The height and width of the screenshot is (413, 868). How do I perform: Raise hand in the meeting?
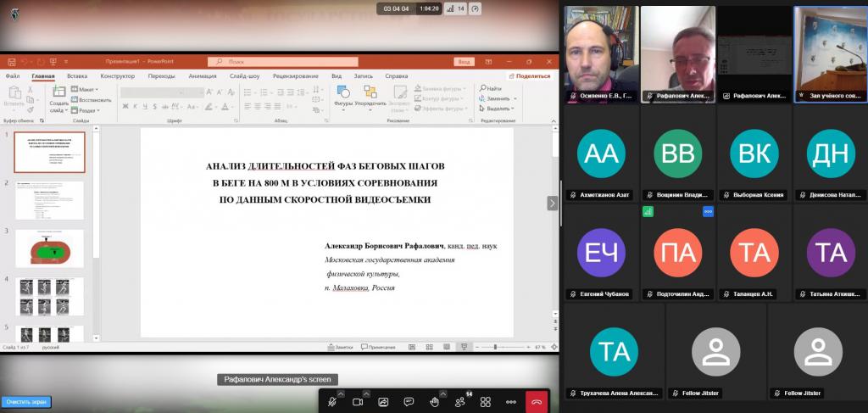434,402
